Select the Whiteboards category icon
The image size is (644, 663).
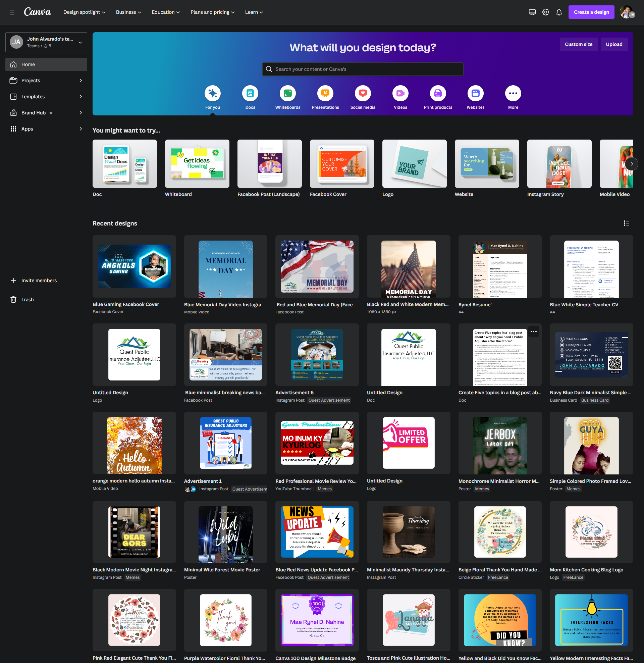point(287,93)
